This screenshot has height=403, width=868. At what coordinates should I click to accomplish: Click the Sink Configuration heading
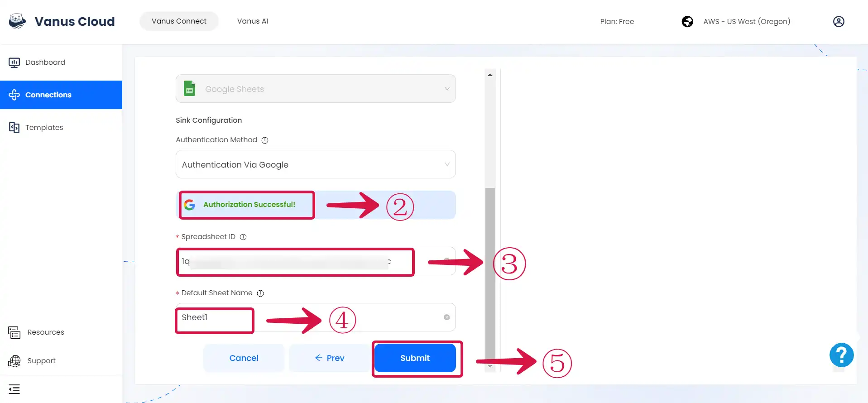(x=209, y=120)
